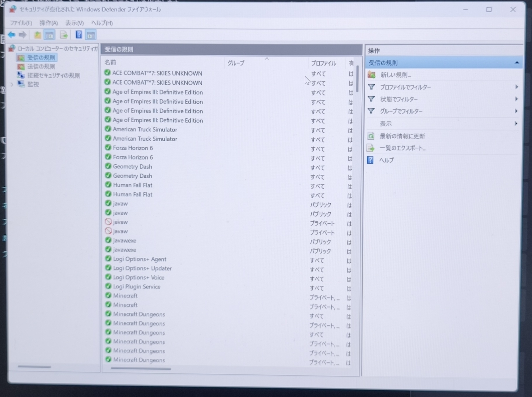Open the プロファイルでフィルター submenu arrow
532x397 pixels.
(516, 87)
